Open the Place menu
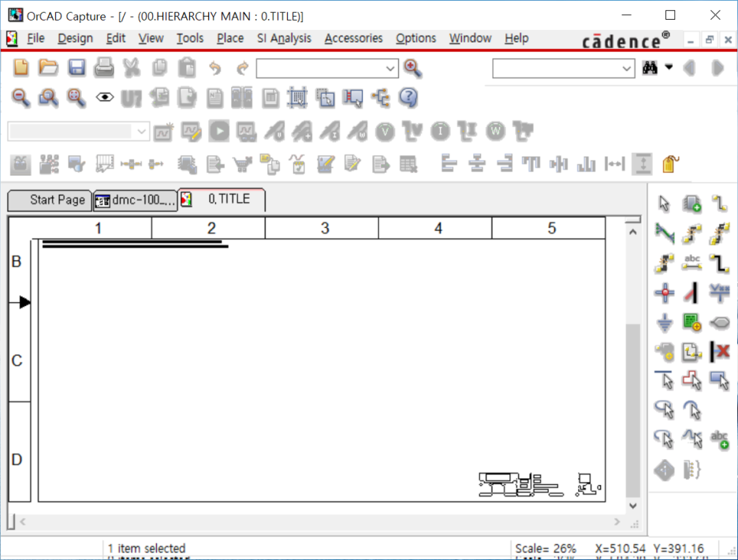 point(230,38)
